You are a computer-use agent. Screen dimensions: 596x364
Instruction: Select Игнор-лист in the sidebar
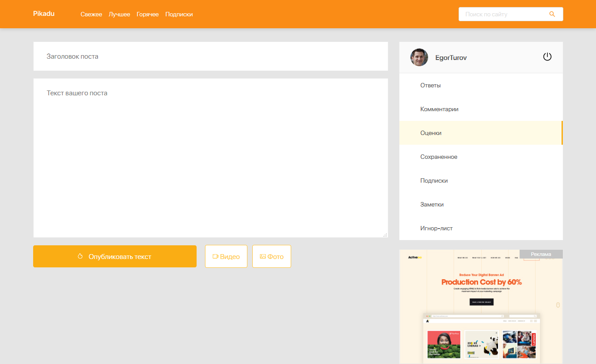(481, 228)
